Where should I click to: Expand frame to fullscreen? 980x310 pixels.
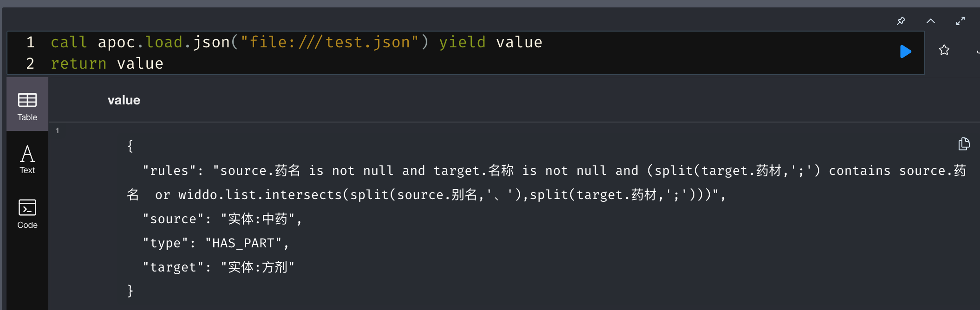click(x=960, y=21)
